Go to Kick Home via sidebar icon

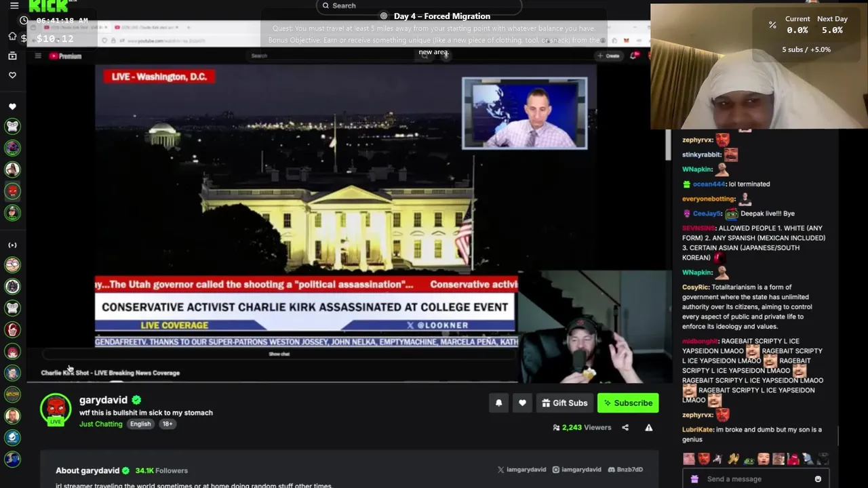(12, 36)
